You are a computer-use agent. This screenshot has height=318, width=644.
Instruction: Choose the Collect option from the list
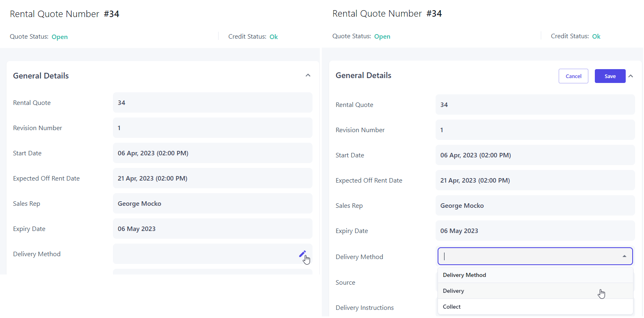pyautogui.click(x=452, y=307)
